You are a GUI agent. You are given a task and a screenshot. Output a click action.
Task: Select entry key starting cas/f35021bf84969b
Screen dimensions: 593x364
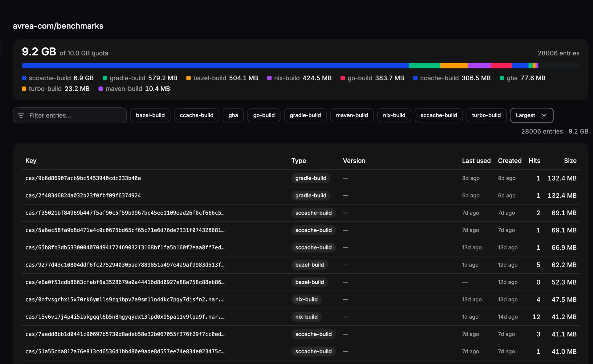pyautogui.click(x=125, y=213)
